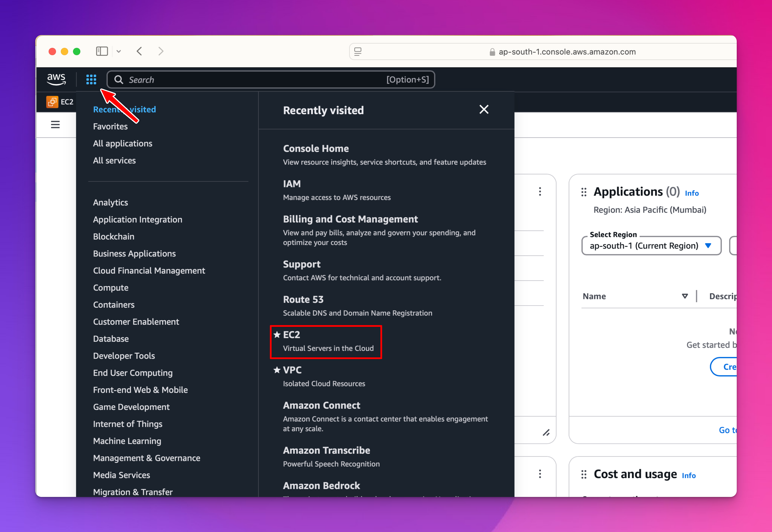The image size is (772, 532).
Task: Grab the Cost and usage drag handle
Action: coord(584,474)
